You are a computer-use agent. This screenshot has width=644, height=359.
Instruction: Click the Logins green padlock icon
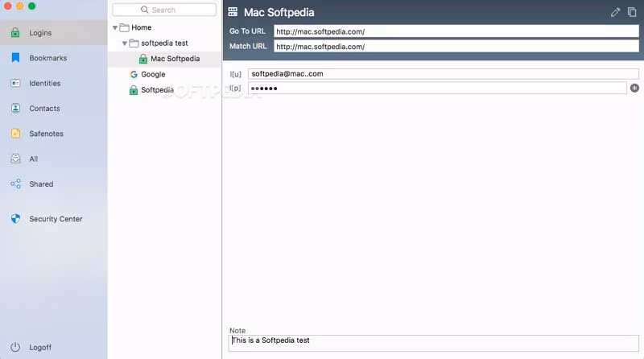pyautogui.click(x=15, y=32)
